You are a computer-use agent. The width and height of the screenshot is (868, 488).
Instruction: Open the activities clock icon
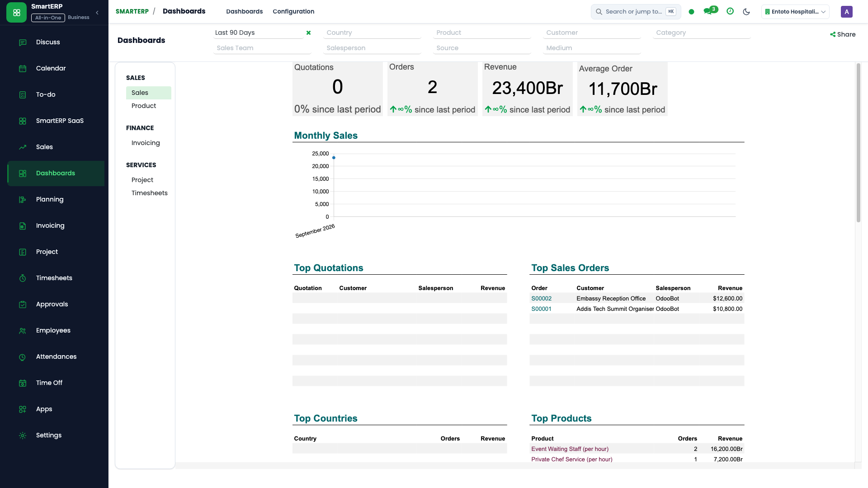pyautogui.click(x=730, y=11)
